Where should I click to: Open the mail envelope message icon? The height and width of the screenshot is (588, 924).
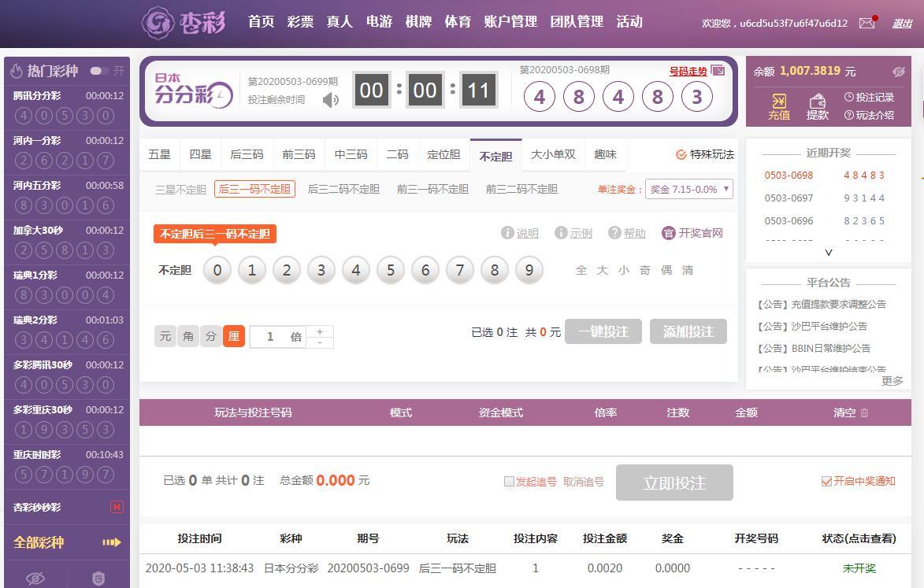pyautogui.click(x=866, y=23)
